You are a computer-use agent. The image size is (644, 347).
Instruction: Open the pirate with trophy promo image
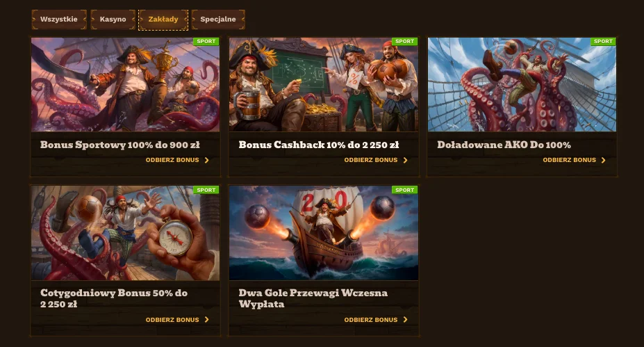point(125,85)
